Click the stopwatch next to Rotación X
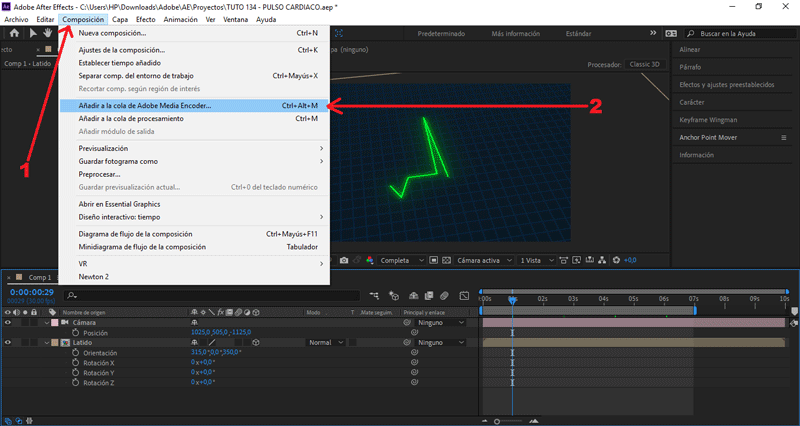Image resolution: width=800 pixels, height=426 pixels. (76, 363)
